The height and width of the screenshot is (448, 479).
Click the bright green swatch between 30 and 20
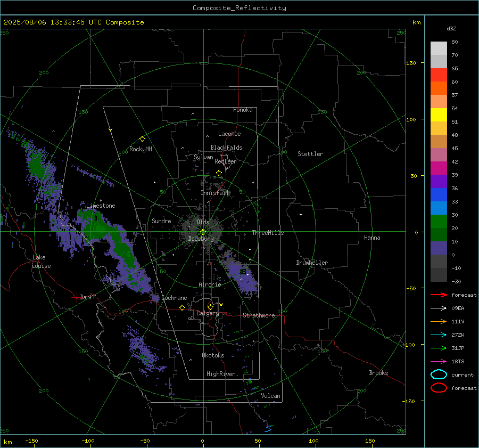[x=439, y=222]
